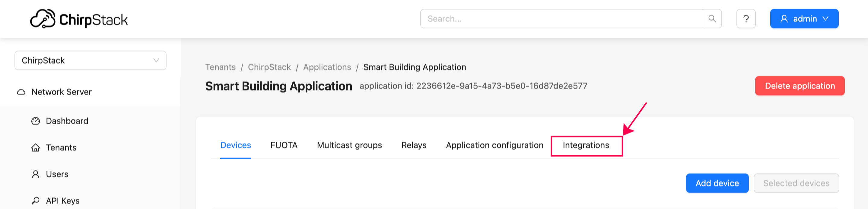Click the search magnifier icon button
The width and height of the screenshot is (868, 209).
coord(712,18)
